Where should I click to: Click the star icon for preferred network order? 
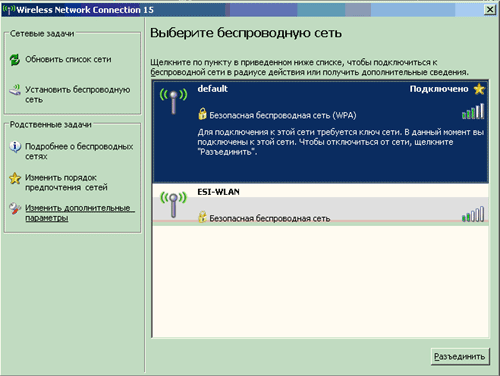[15, 178]
